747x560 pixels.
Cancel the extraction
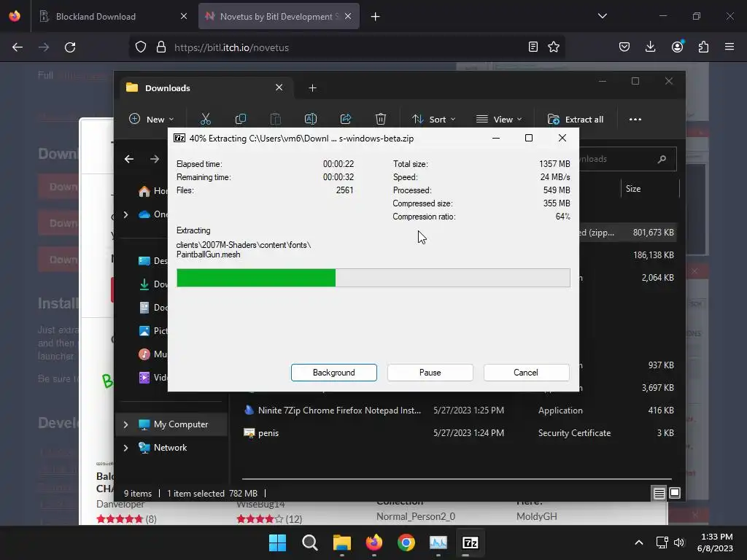point(526,373)
